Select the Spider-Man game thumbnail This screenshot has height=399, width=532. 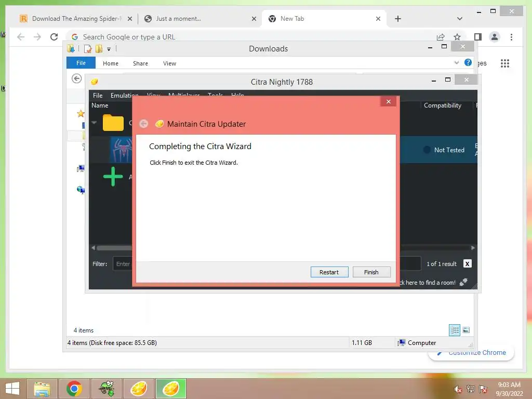(121, 150)
